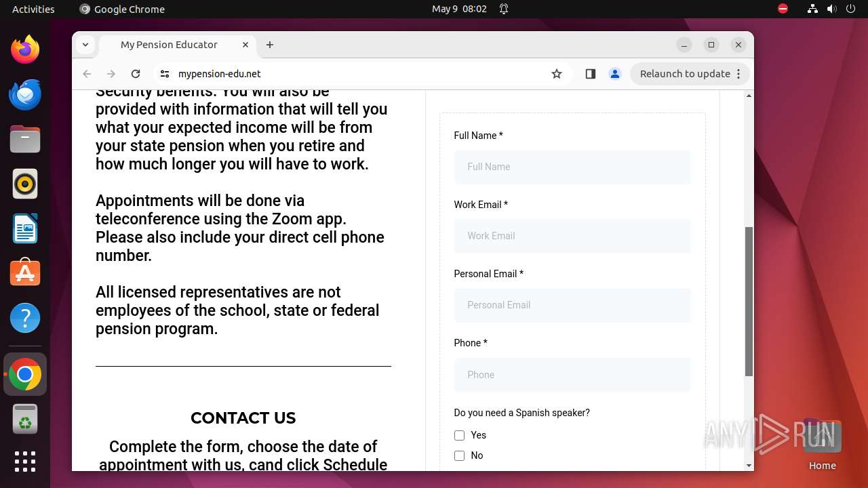Go back in Chrome
This screenshot has width=868, height=488.
[x=87, y=74]
